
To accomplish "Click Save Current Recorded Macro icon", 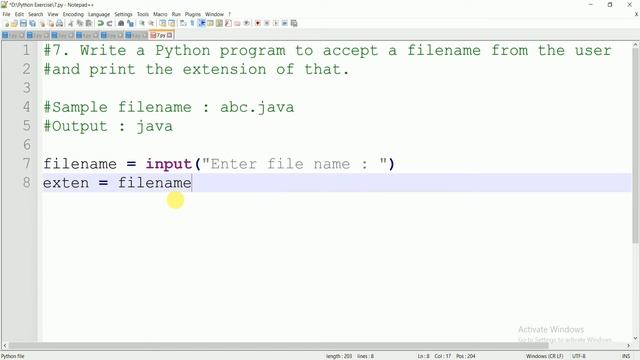I will (294, 23).
